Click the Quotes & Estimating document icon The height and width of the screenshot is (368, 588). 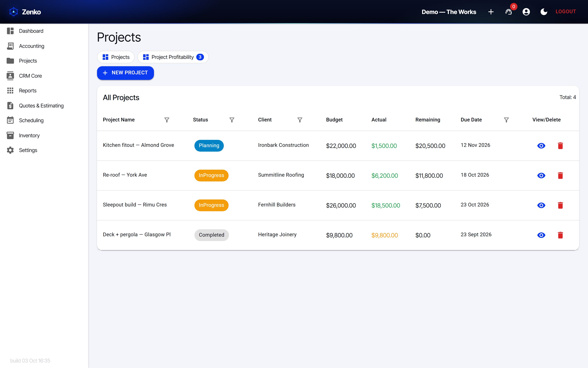pos(10,106)
